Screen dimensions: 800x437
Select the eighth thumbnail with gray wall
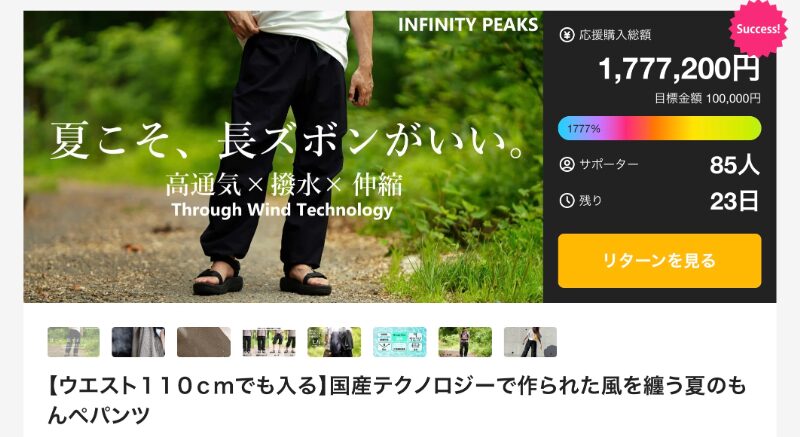pyautogui.click(x=530, y=342)
